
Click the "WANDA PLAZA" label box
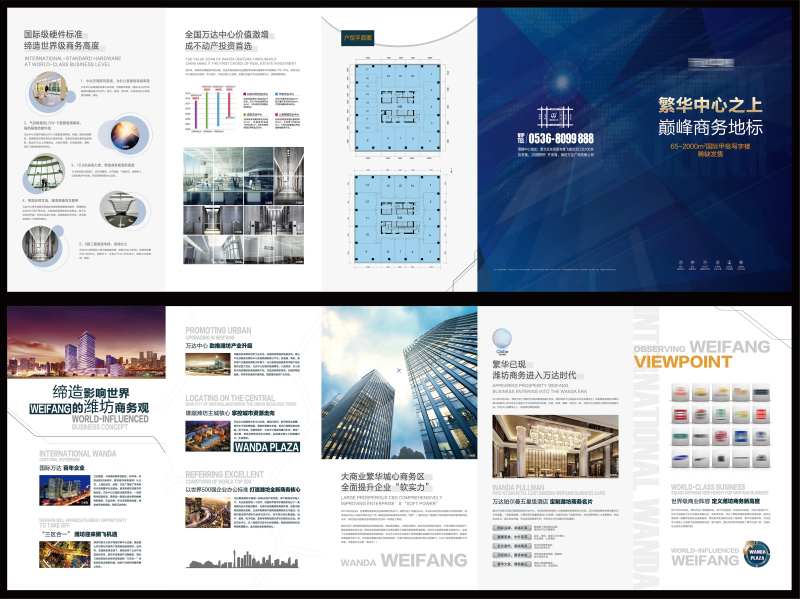(266, 447)
